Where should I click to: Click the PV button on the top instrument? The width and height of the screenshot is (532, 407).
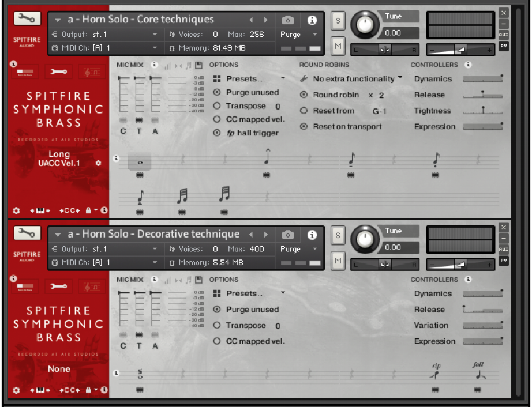pyautogui.click(x=504, y=46)
